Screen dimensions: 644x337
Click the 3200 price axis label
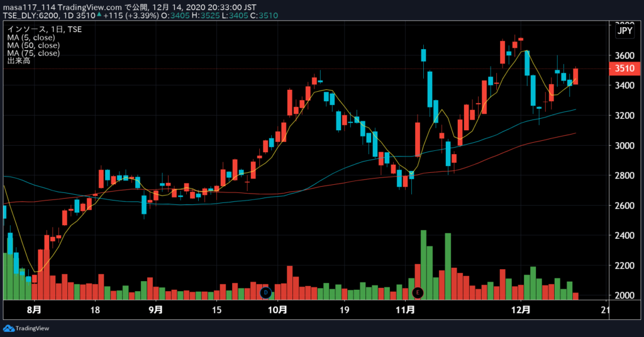pos(625,115)
